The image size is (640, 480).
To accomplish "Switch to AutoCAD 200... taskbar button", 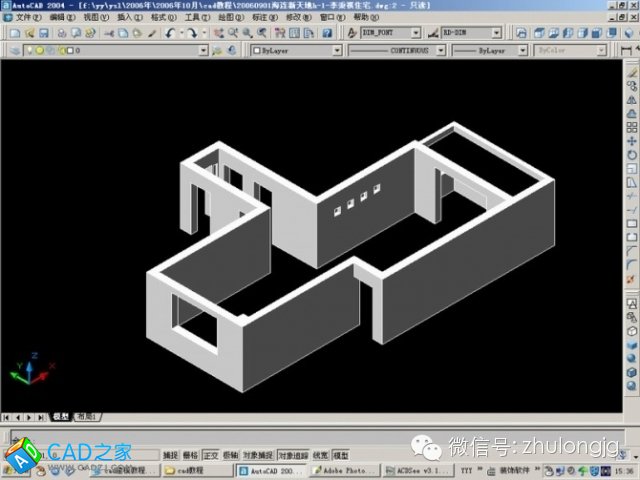I will pos(272,471).
